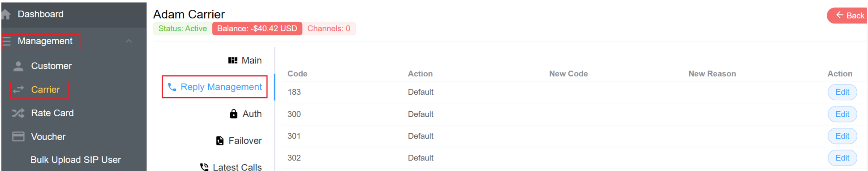Click the Balance -$40.42 USD badge
Screen dimensions: 868x171
click(x=257, y=29)
